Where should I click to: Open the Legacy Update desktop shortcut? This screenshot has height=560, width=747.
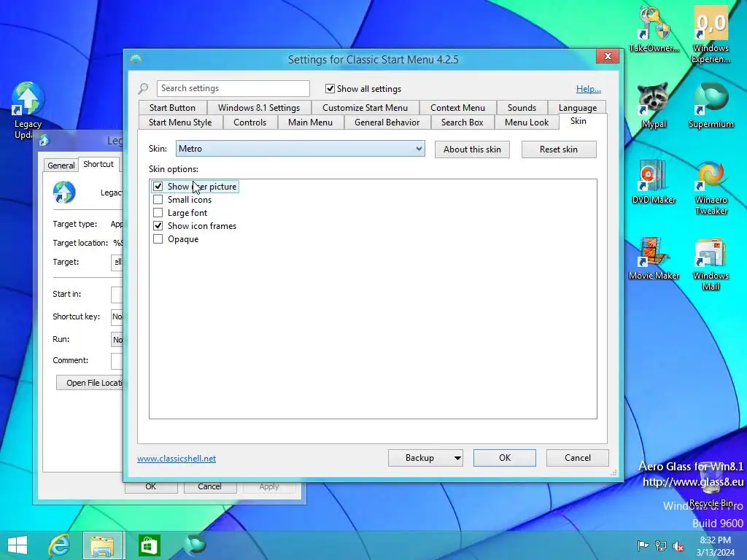click(28, 111)
